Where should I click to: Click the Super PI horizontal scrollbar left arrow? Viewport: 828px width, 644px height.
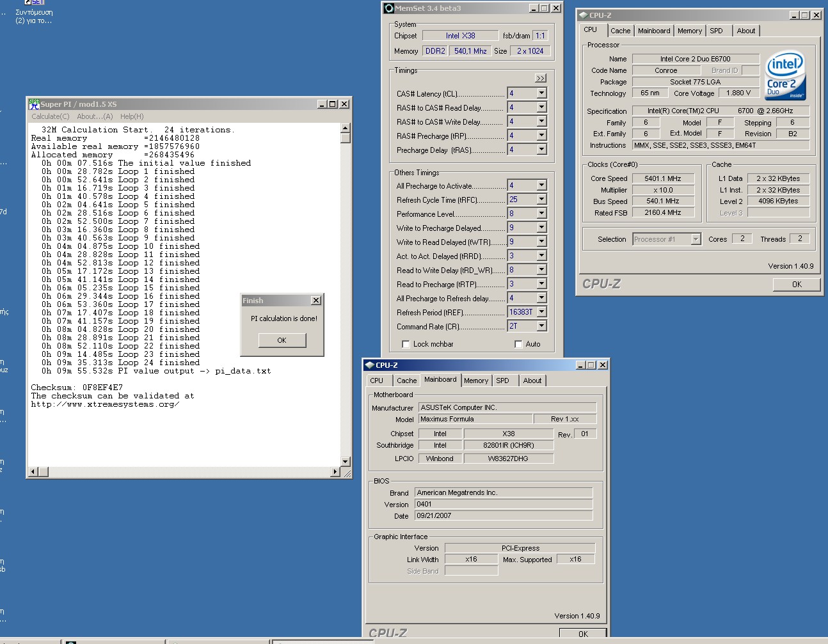[33, 472]
